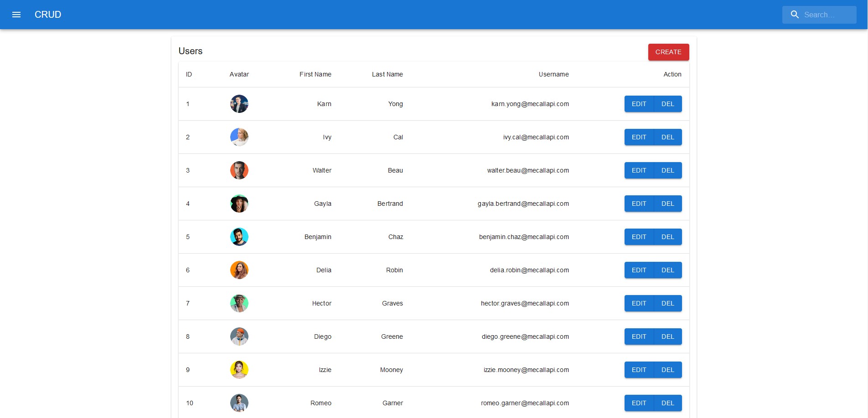Click the Username column header
The height and width of the screenshot is (418, 868).
pos(553,74)
